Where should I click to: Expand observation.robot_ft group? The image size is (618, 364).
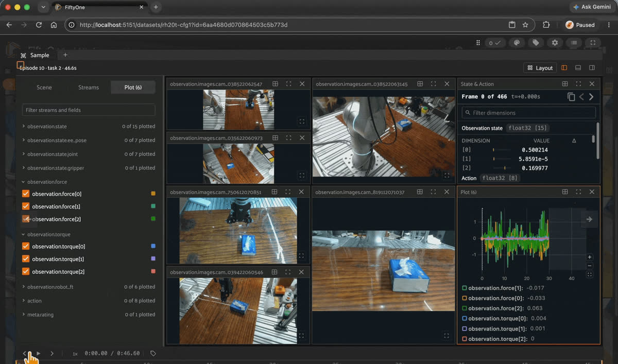click(x=89, y=287)
